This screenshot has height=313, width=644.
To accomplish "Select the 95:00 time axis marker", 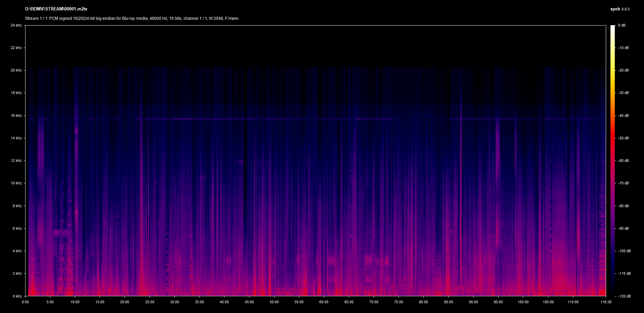I will pyautogui.click(x=498, y=302).
